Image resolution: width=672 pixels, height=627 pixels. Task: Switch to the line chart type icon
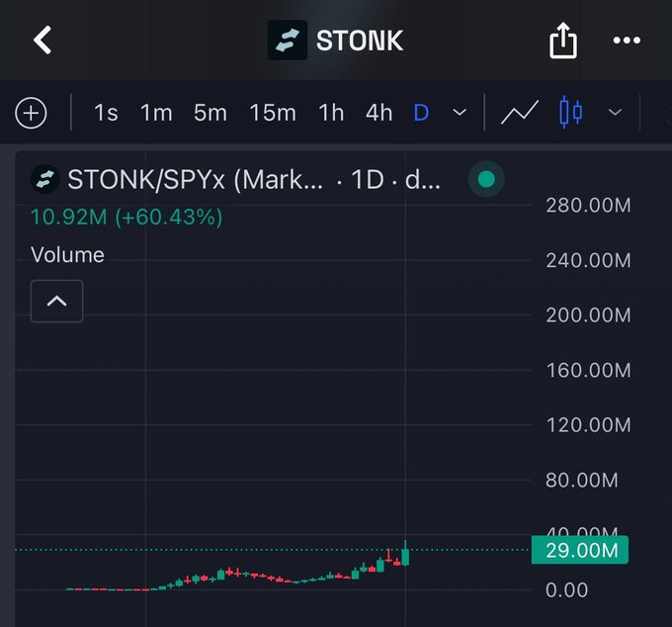[x=519, y=113]
